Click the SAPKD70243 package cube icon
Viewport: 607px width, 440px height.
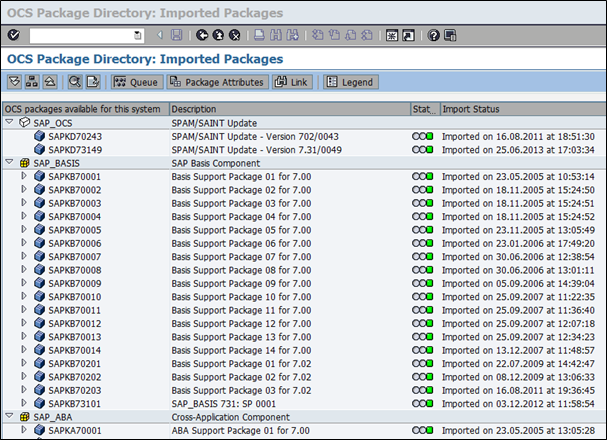pos(39,136)
